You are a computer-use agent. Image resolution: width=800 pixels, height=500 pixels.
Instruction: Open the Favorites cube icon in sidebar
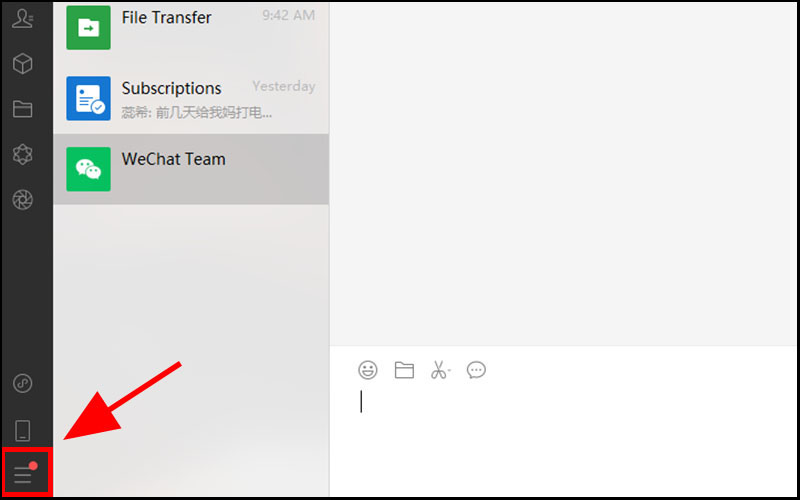[22, 64]
